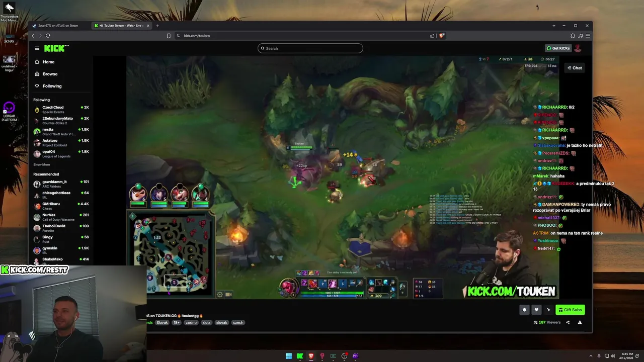Open Gingy recommended channel
Screen dimensions: 644x362
61,239
